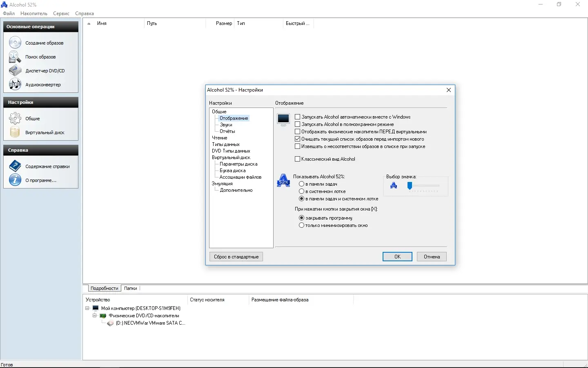The image size is (588, 368).
Task: Select Дополнительно in settings tree
Action: click(x=236, y=190)
